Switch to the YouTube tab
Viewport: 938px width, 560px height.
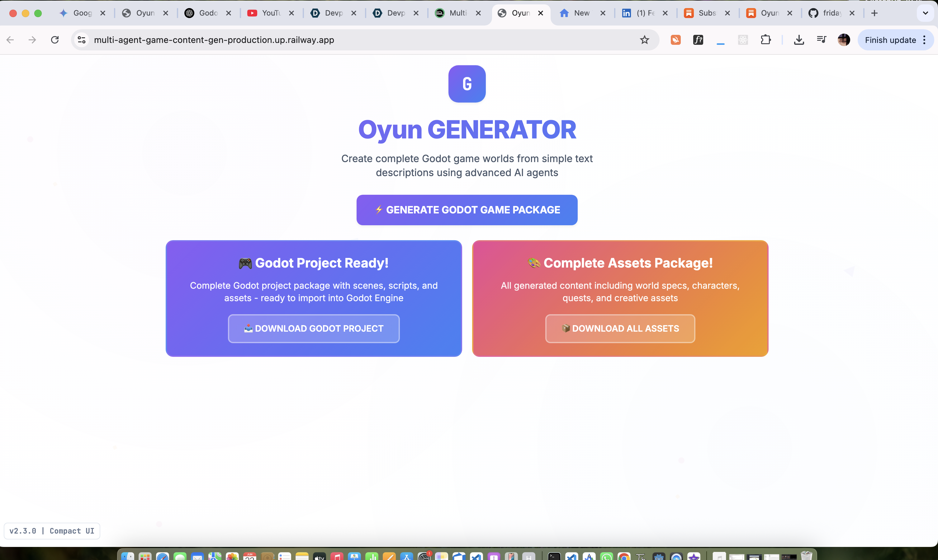tap(270, 13)
